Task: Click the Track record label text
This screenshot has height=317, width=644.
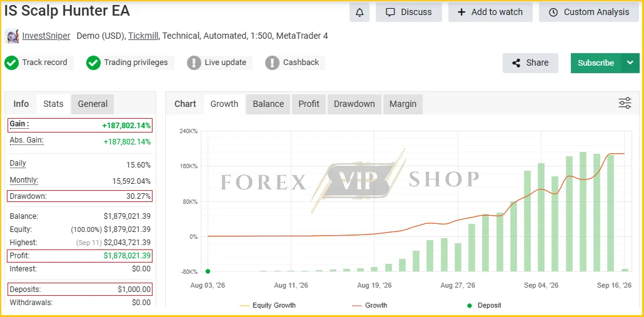Action: [45, 63]
